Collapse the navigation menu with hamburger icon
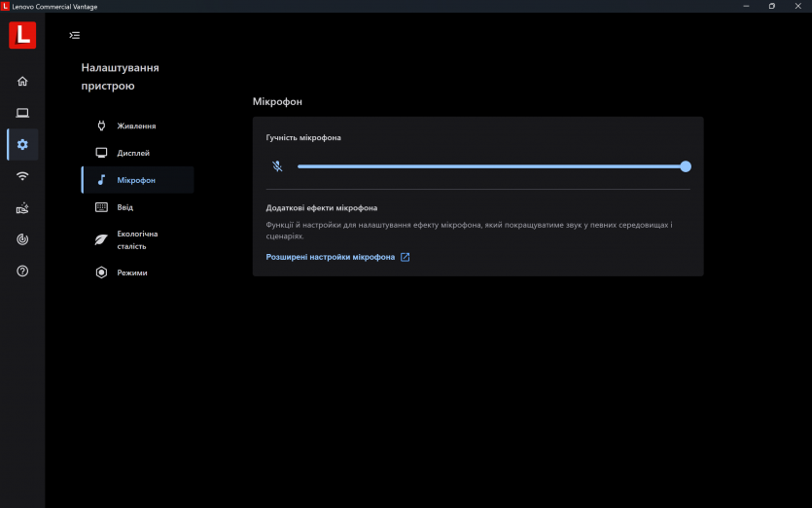The image size is (812, 508). click(x=75, y=35)
